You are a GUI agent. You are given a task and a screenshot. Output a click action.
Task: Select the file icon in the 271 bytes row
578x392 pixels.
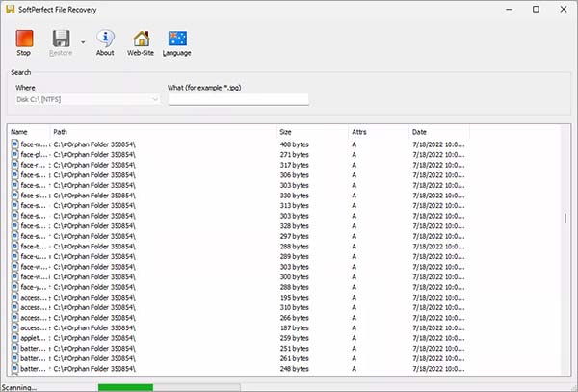pyautogui.click(x=15, y=154)
